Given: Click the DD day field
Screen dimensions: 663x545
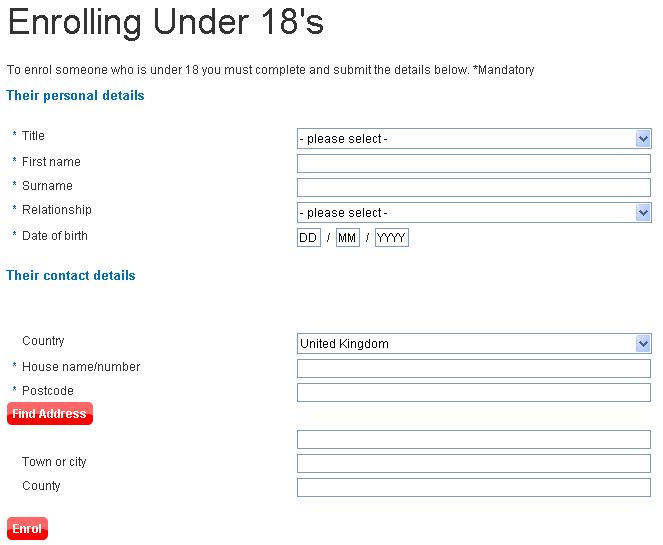Looking at the screenshot, I should (x=308, y=238).
